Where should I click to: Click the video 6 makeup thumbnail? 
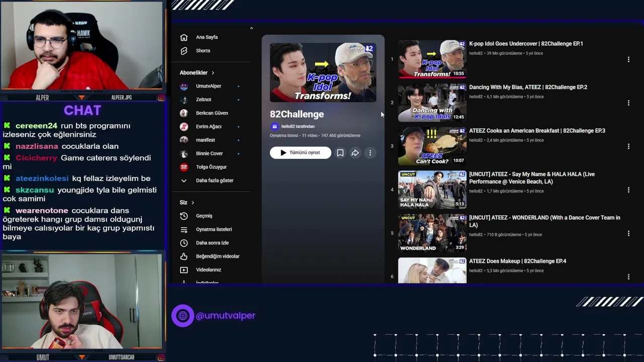click(x=432, y=270)
